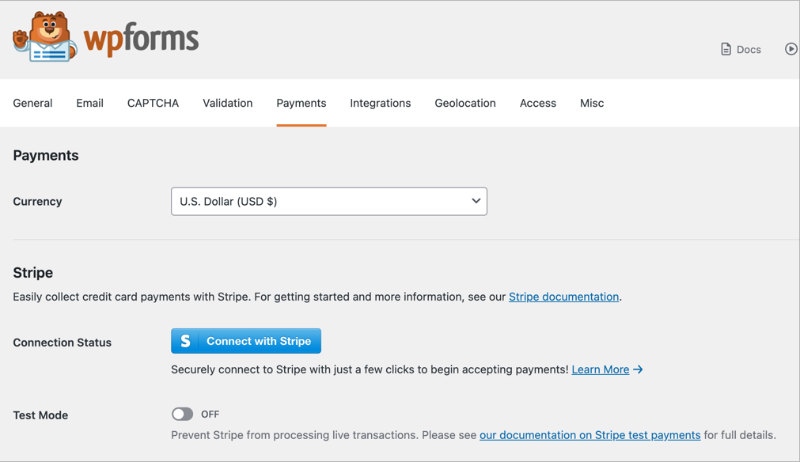Viewport: 800px width, 462px height.
Task: Switch to the Email tab
Action: click(x=90, y=103)
